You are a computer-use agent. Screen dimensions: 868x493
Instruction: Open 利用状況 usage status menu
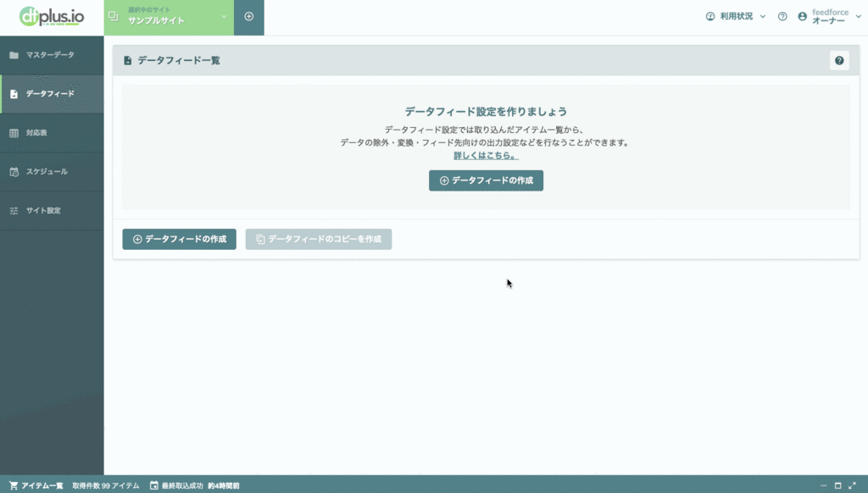tap(736, 17)
